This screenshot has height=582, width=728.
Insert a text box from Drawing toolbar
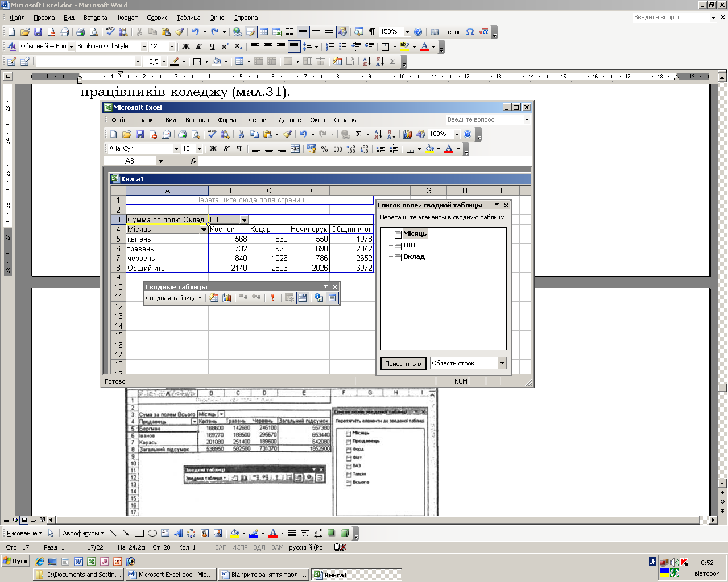(x=165, y=533)
